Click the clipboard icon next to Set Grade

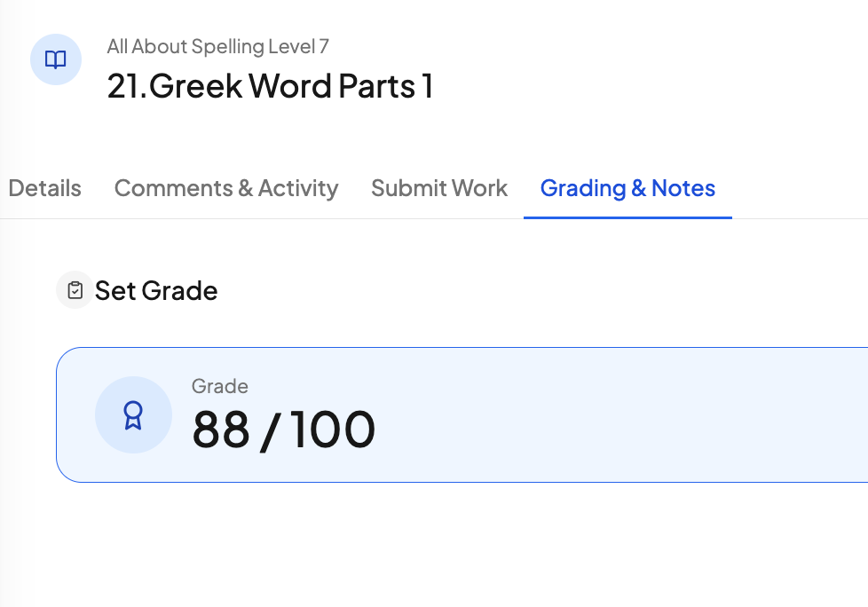pyautogui.click(x=75, y=290)
